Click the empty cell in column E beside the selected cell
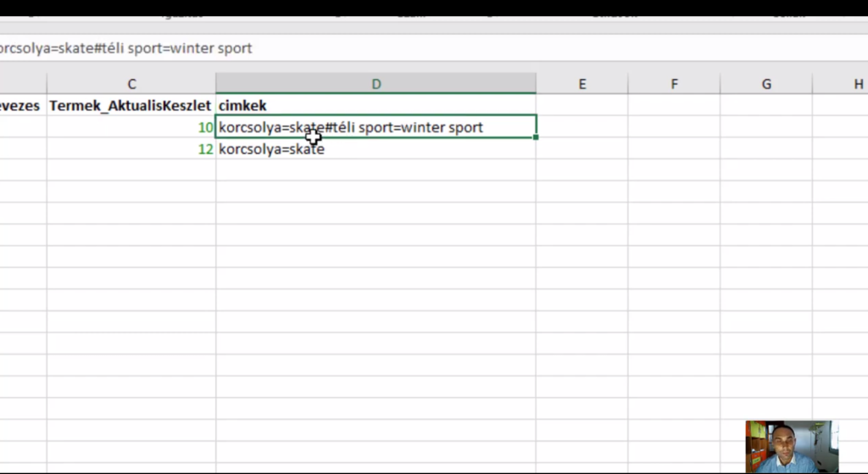The height and width of the screenshot is (474, 868). pyautogui.click(x=582, y=127)
